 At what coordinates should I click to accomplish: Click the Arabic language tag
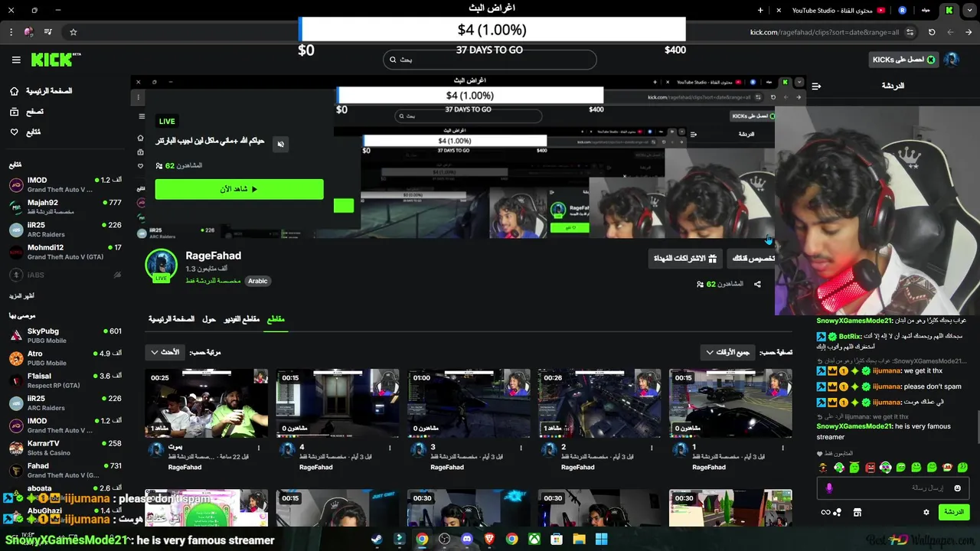(257, 281)
